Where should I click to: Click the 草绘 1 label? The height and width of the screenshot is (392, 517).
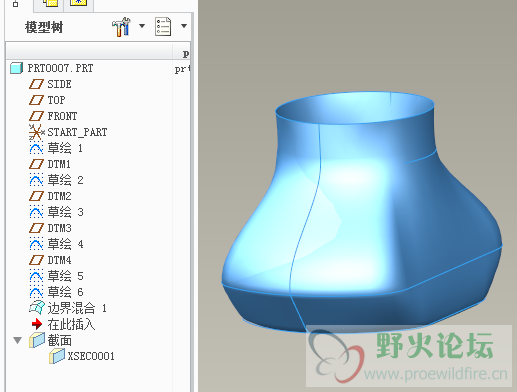tap(65, 148)
